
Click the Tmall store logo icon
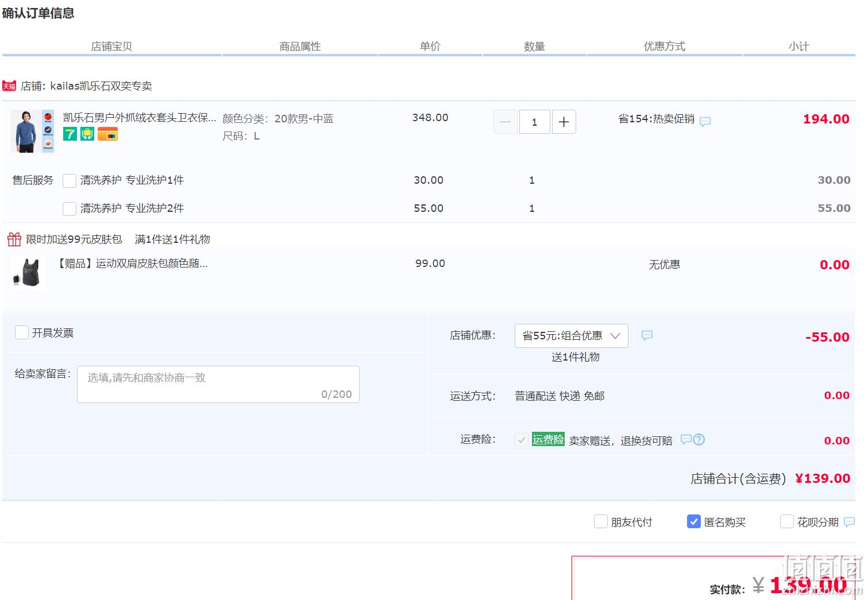tap(9, 86)
